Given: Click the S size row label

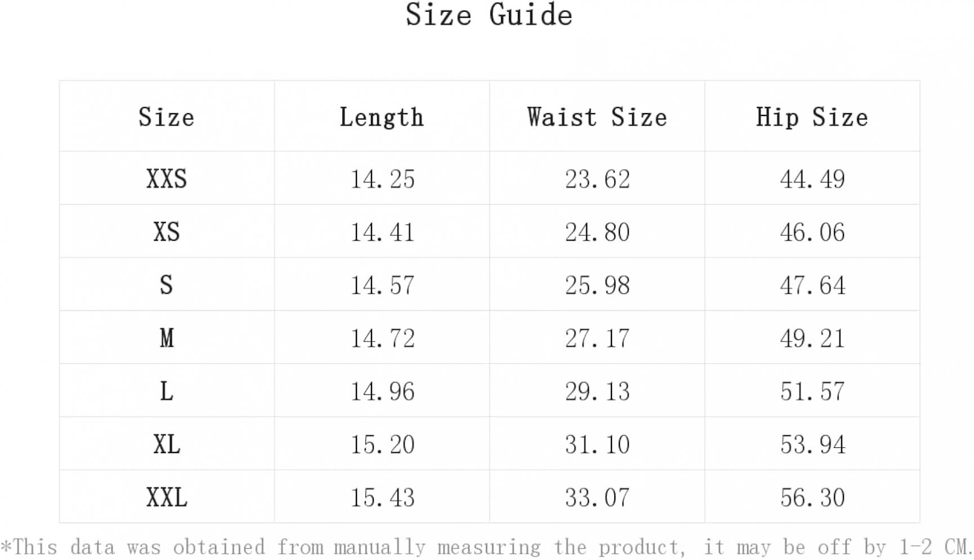Looking at the screenshot, I should tap(167, 285).
